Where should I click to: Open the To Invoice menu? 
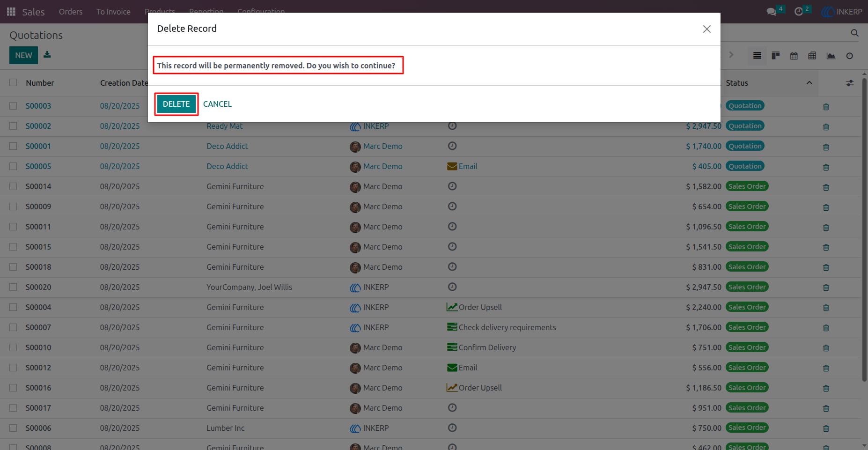click(x=113, y=12)
